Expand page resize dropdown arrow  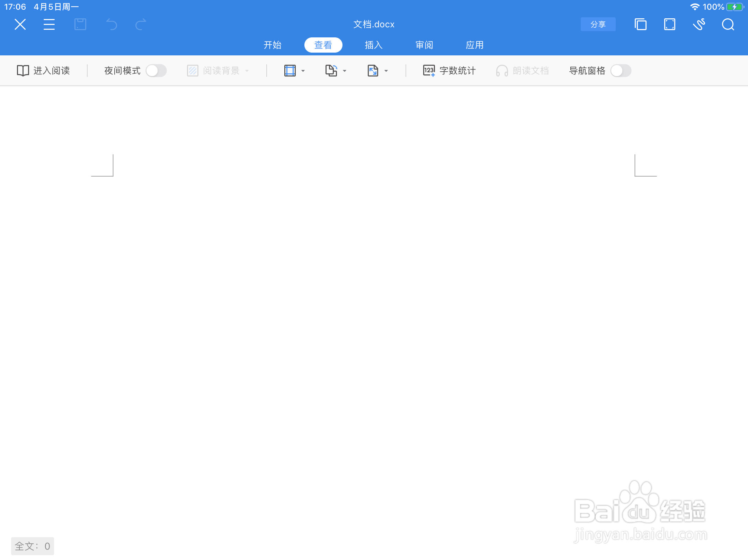click(386, 71)
